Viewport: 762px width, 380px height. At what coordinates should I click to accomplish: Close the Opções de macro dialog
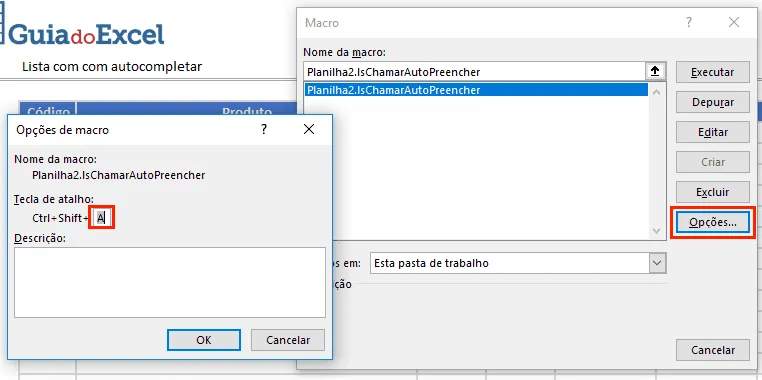pos(309,129)
